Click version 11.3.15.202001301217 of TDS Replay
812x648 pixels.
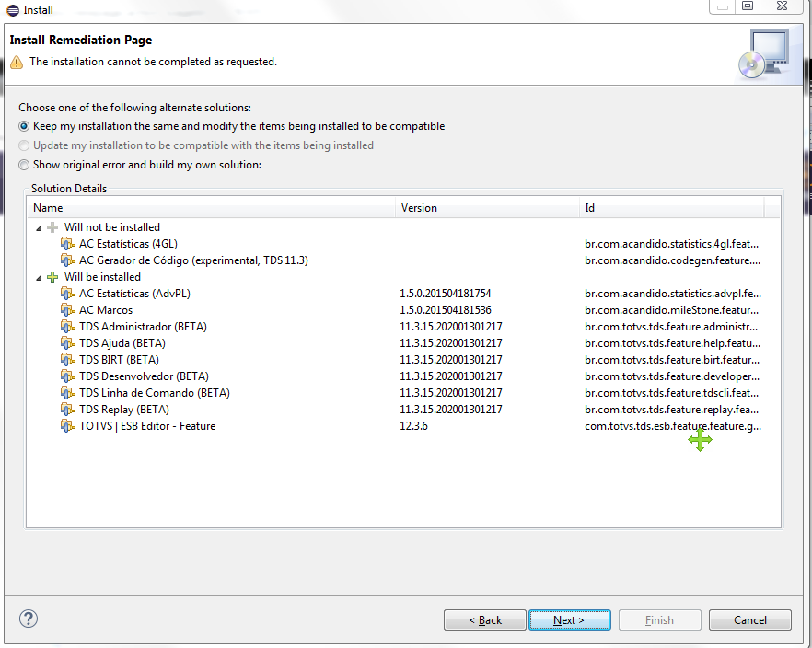tap(450, 410)
